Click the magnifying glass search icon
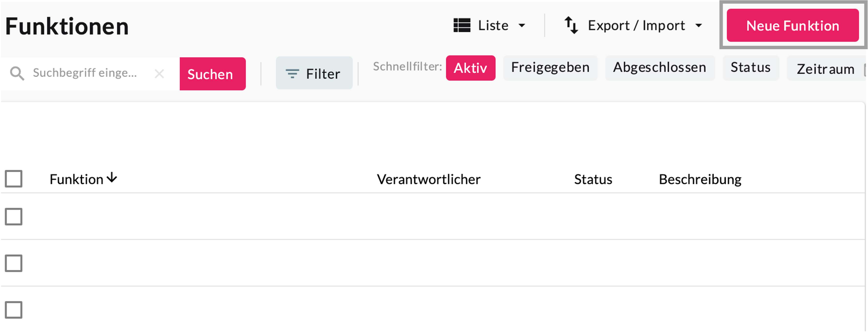The height and width of the screenshot is (332, 868). click(17, 73)
